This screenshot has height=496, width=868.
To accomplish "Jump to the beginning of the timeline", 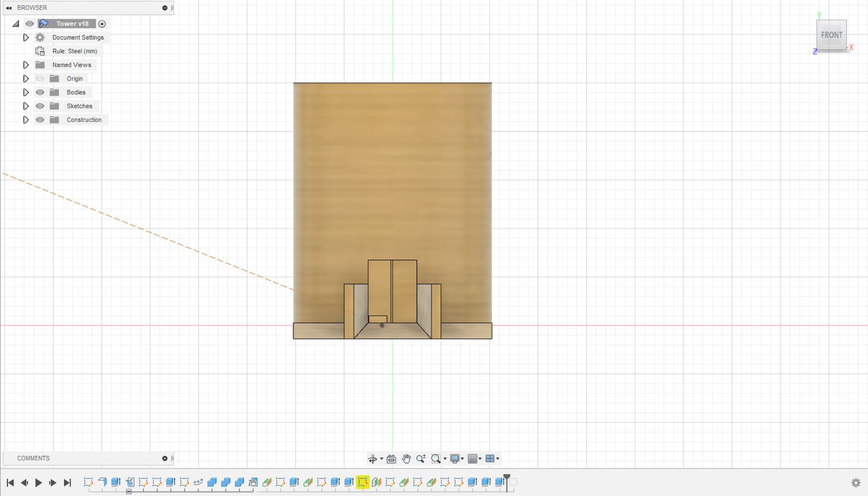I will pos(10,483).
